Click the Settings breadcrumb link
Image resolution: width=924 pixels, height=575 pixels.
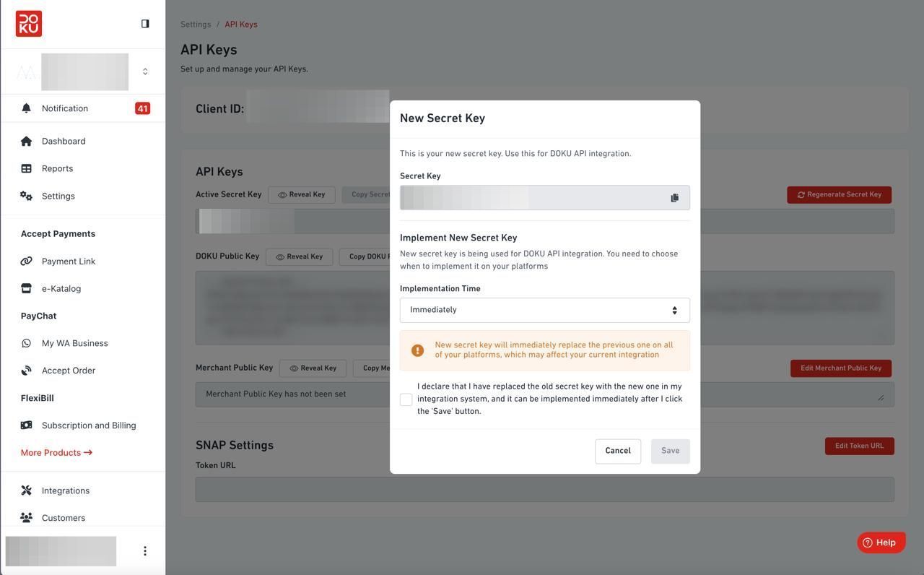[196, 25]
